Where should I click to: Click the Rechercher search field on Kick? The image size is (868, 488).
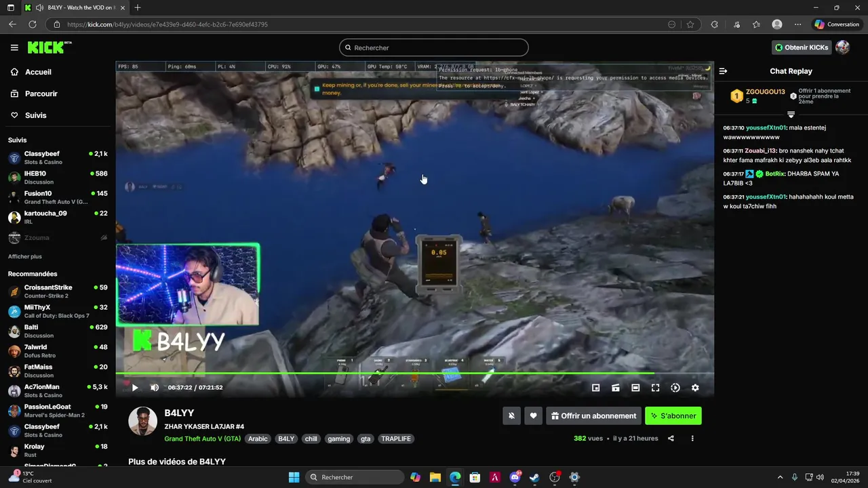434,47
